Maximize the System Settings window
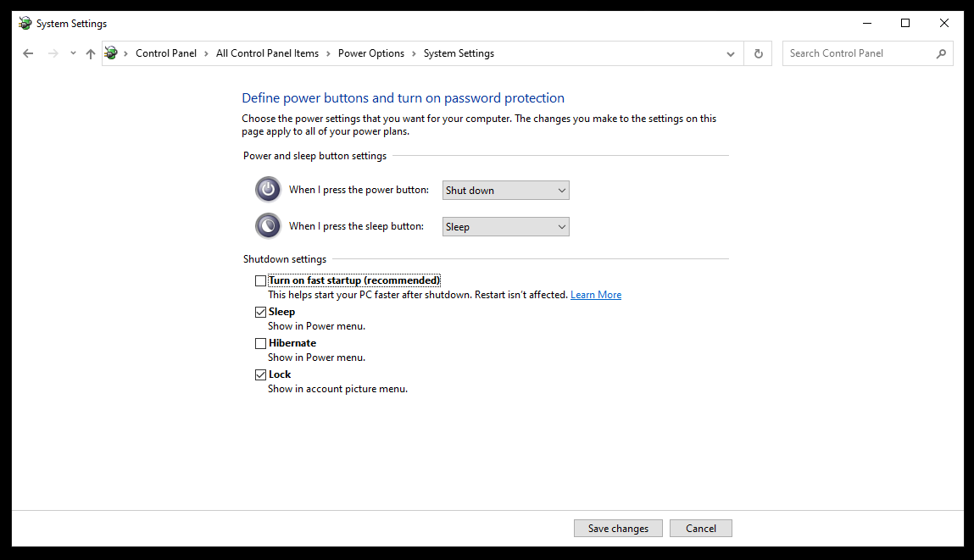Image resolution: width=974 pixels, height=560 pixels. coord(905,23)
